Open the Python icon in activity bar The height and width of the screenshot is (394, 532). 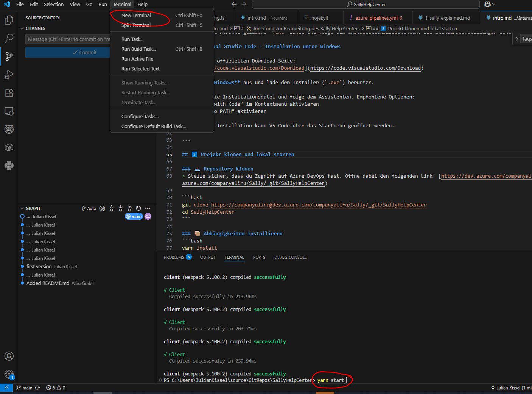point(9,166)
